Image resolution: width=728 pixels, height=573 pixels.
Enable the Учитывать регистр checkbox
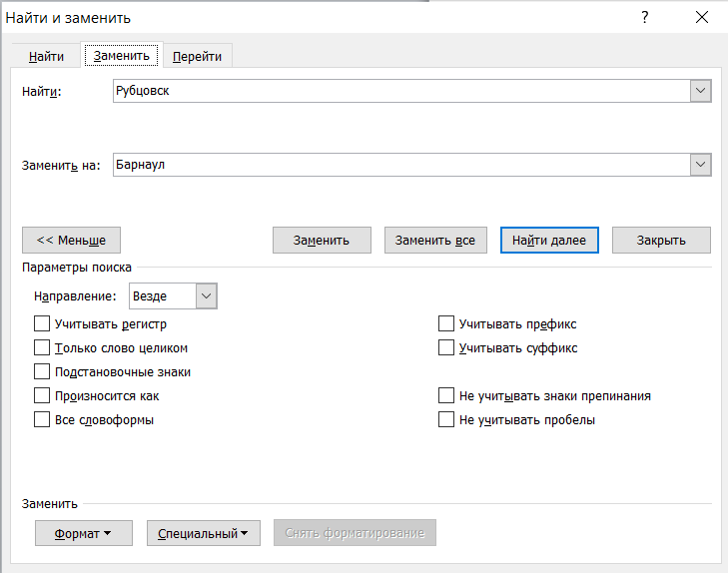pos(42,324)
